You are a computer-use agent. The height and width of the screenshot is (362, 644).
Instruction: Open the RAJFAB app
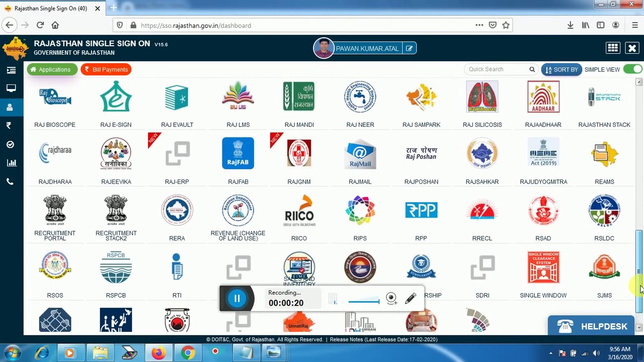click(x=238, y=153)
